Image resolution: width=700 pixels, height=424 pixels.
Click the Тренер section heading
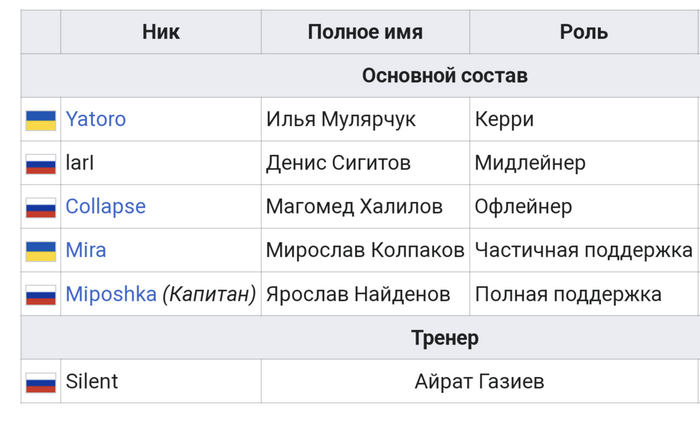tap(444, 338)
